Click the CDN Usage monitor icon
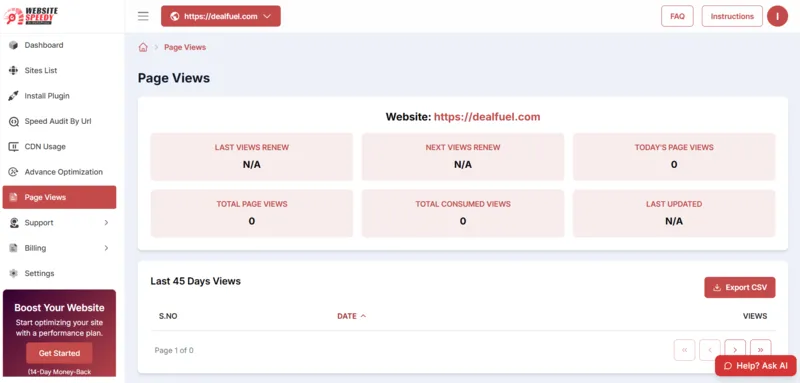 pos(14,147)
